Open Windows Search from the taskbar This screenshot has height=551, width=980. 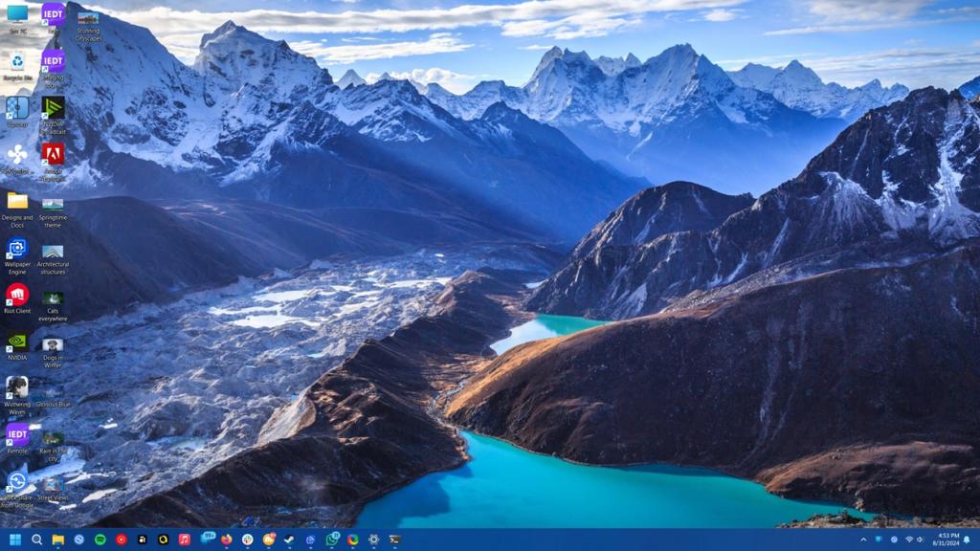38,540
